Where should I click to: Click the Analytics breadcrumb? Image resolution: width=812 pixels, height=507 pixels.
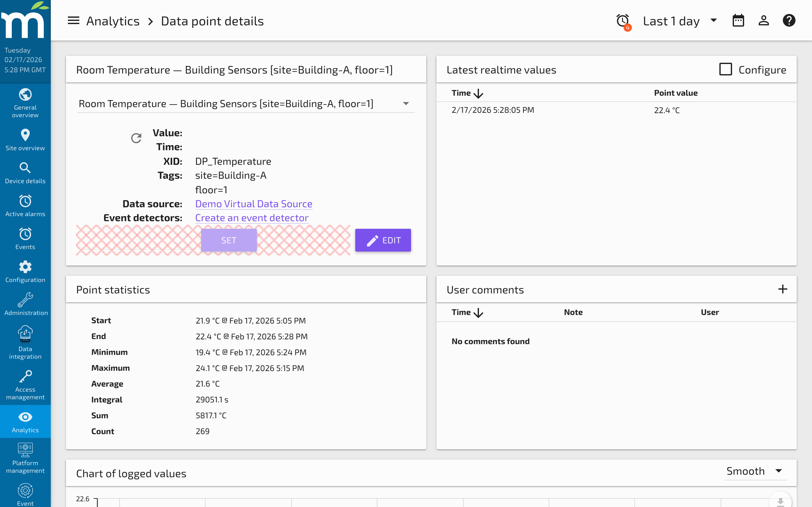click(113, 21)
